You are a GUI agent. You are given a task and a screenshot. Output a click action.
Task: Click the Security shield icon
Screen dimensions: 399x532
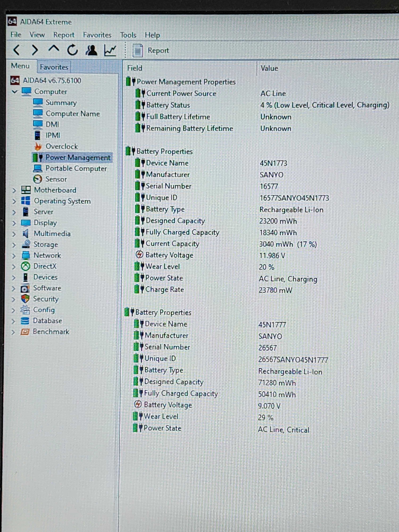[x=25, y=299]
